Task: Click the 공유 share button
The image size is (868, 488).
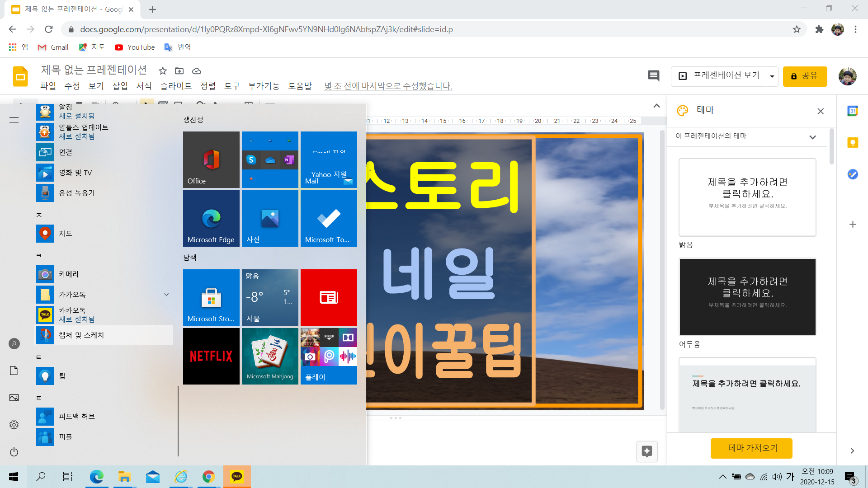Action: tap(805, 76)
